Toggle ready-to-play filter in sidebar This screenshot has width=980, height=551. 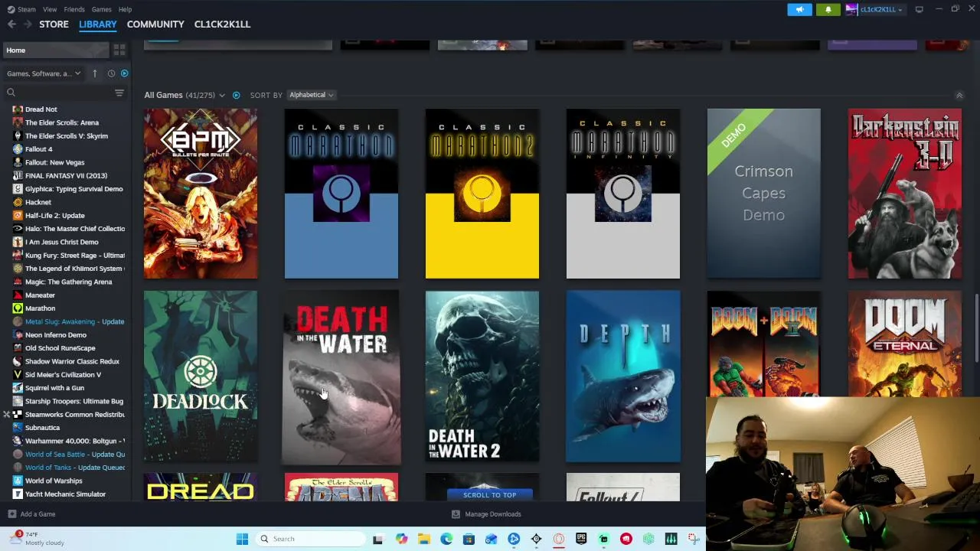click(124, 73)
